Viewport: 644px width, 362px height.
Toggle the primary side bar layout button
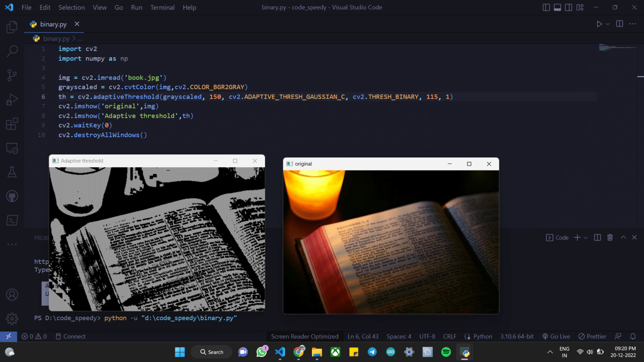coord(546,8)
